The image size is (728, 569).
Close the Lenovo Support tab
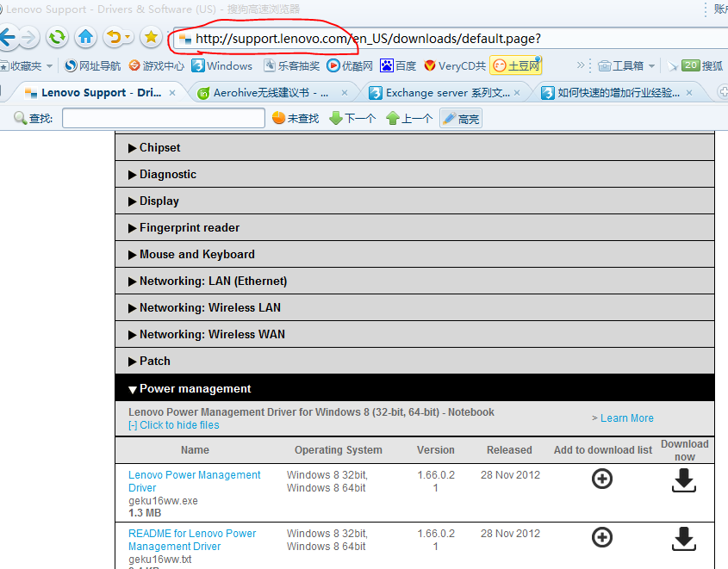(172, 93)
